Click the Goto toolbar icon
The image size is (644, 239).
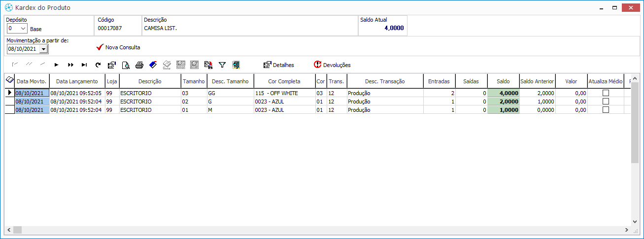point(167,65)
